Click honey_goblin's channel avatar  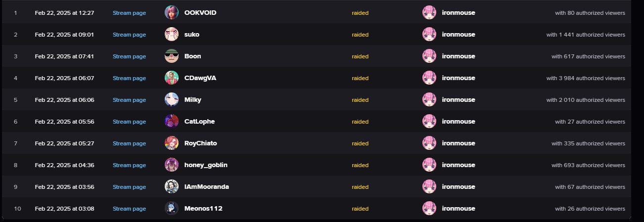[x=171, y=165]
